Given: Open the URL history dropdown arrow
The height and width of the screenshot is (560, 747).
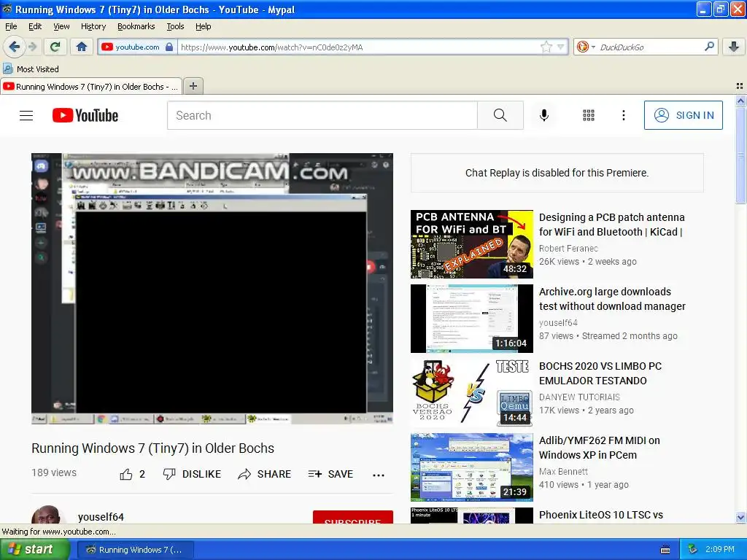Looking at the screenshot, I should tap(561, 47).
